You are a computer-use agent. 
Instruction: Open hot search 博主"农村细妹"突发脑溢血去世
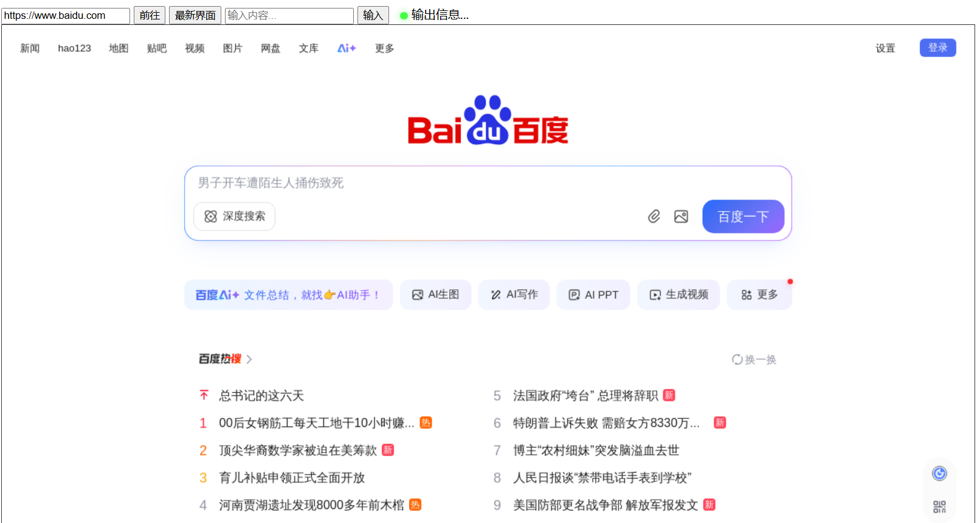pos(596,450)
